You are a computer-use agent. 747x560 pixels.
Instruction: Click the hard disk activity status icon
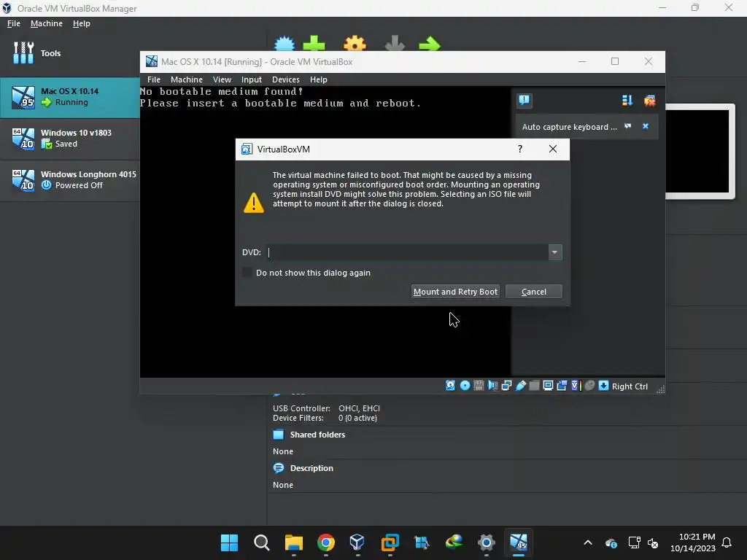click(450, 386)
